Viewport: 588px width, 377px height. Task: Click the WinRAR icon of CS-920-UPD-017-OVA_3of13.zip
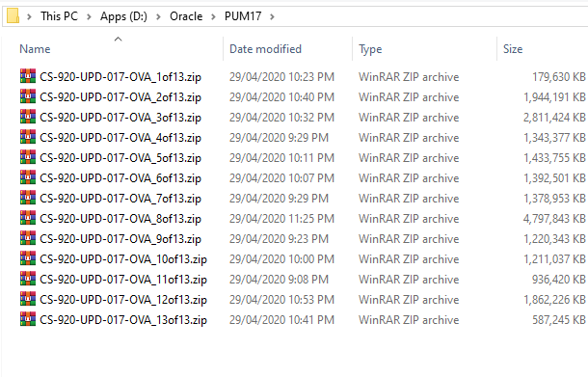[x=28, y=117]
